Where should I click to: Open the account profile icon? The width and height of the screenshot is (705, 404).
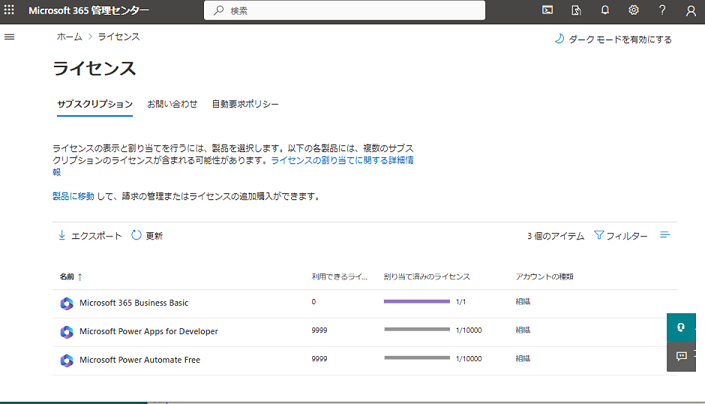coord(691,10)
